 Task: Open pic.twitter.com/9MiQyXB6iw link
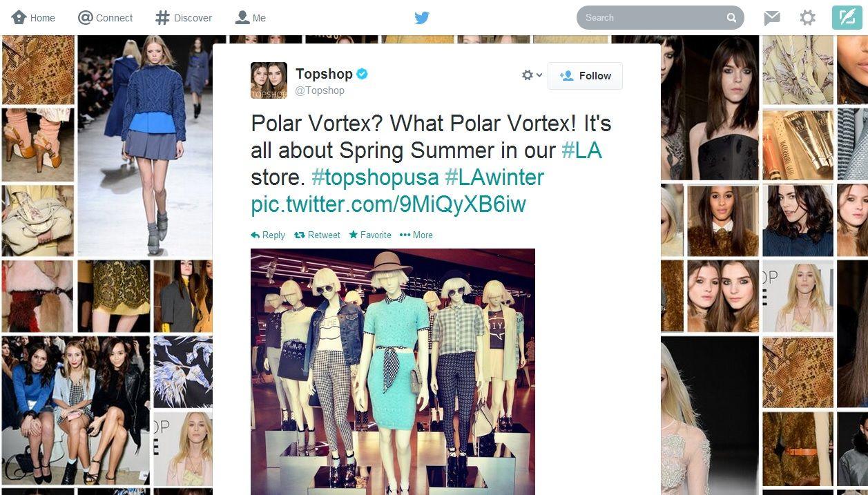[x=388, y=204]
